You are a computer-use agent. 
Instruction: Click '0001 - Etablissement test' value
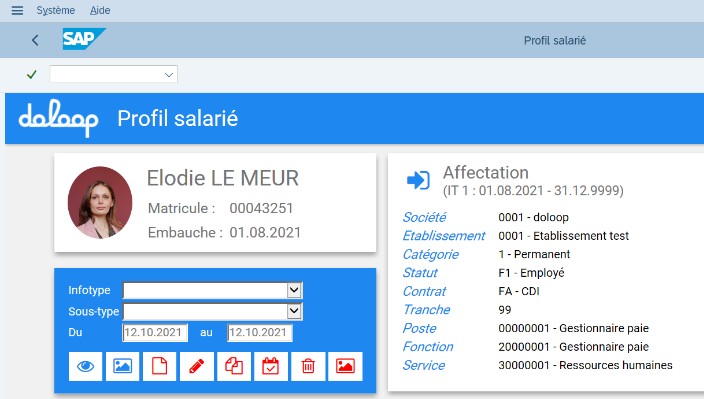click(x=563, y=236)
